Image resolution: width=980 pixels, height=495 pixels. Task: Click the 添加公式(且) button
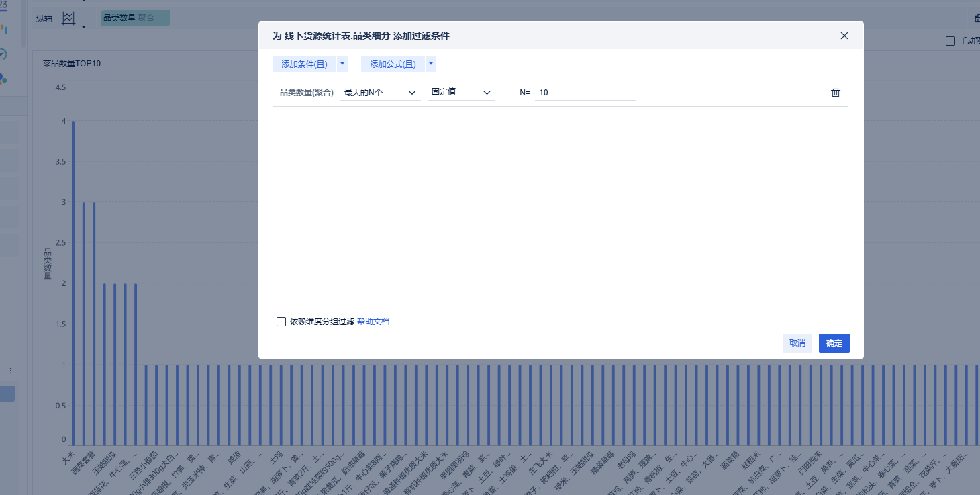point(393,64)
